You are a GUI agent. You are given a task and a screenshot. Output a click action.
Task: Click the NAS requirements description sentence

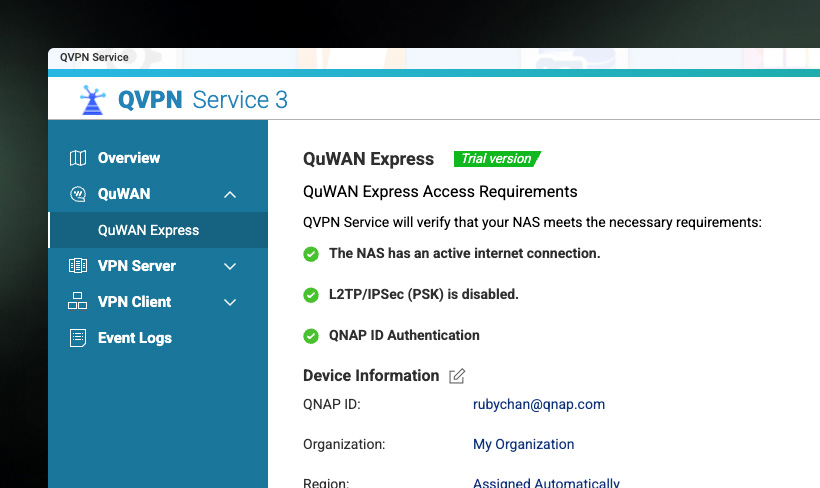click(532, 222)
